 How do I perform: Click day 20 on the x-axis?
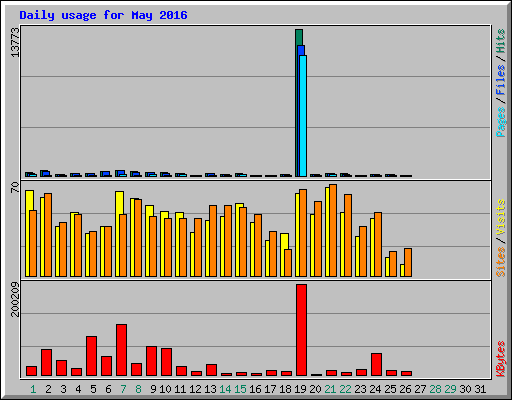point(315,389)
